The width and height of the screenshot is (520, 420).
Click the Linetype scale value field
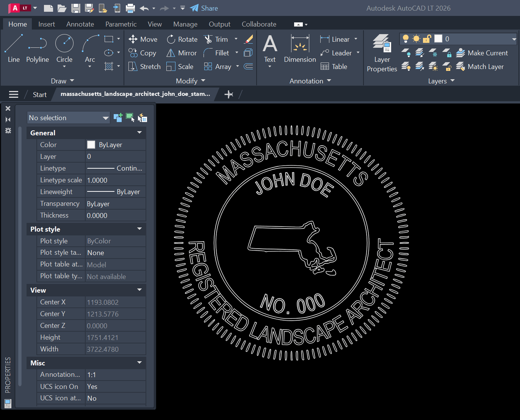click(116, 180)
